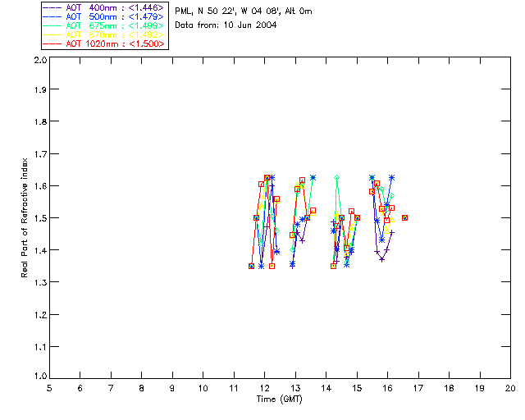The width and height of the screenshot is (525, 420).
Task: Click the green diamond peak above 14 GMT
Action: 336,177
